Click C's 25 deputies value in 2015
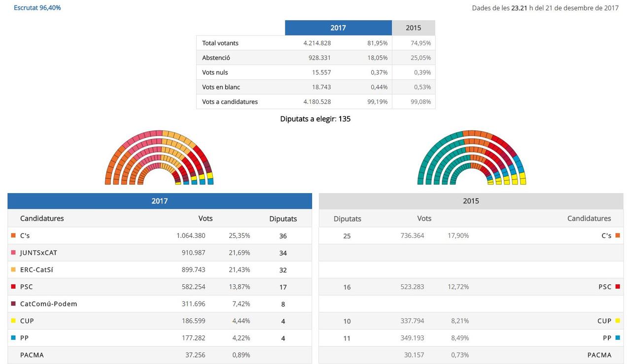This screenshot has height=364, width=631. pyautogui.click(x=347, y=236)
